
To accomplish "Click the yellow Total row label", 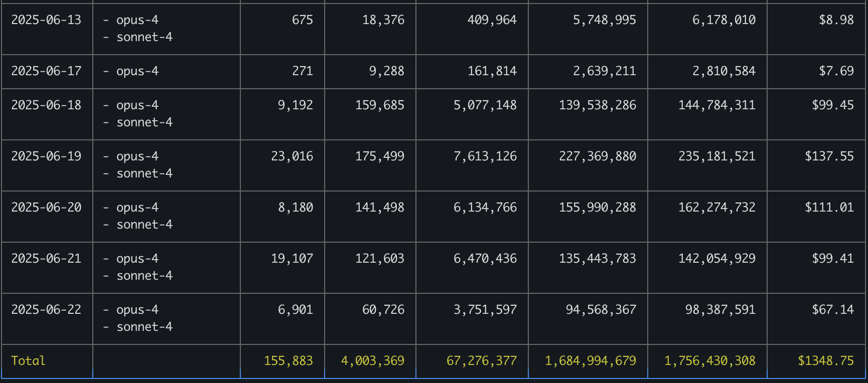I will point(28,361).
